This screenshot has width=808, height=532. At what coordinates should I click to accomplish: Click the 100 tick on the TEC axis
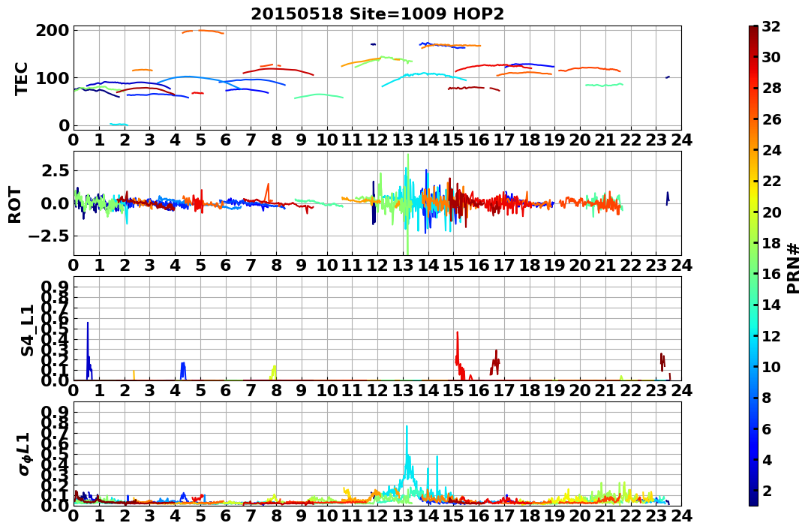52,78
